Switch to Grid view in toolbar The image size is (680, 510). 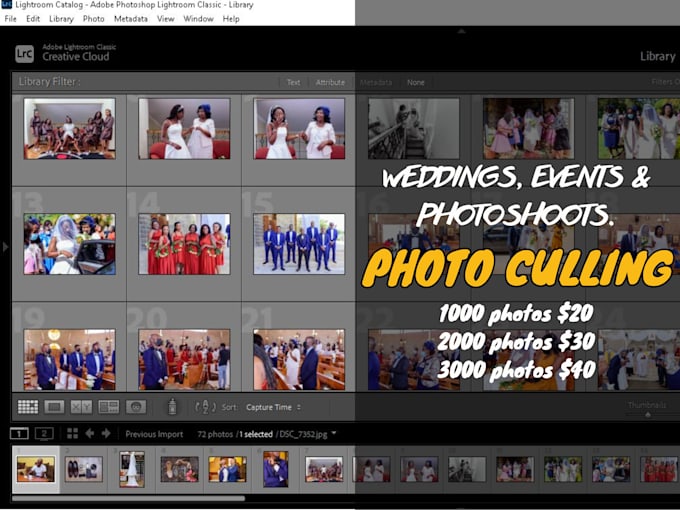pyautogui.click(x=28, y=407)
